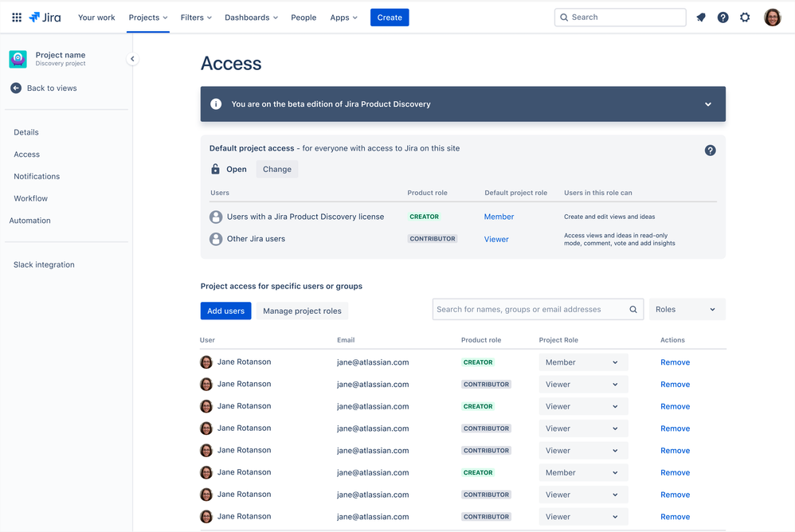Click the Add users button
This screenshot has width=795, height=532.
tap(225, 311)
